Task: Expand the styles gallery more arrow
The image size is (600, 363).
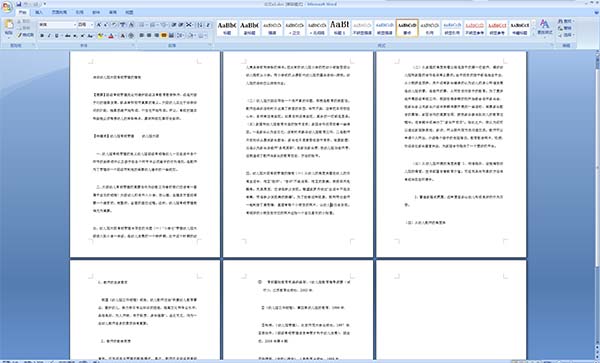Action: click(534, 34)
